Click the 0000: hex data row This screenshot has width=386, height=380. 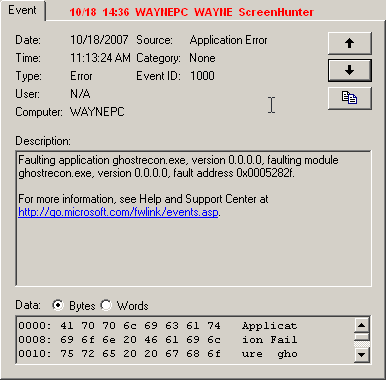pyautogui.click(x=158, y=326)
